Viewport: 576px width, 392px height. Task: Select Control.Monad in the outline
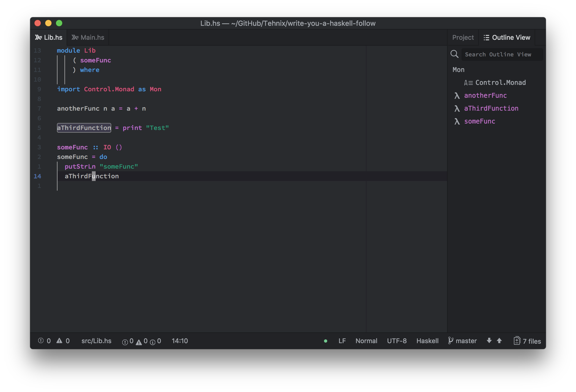[501, 83]
